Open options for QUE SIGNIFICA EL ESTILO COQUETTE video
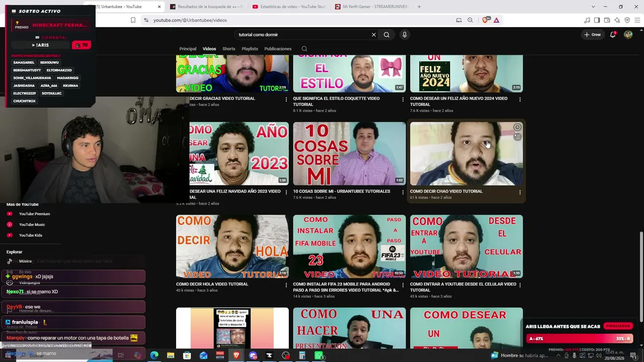 pyautogui.click(x=403, y=100)
